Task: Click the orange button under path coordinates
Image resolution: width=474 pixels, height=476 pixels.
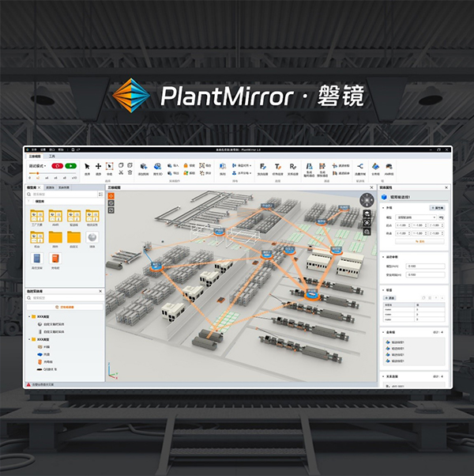Action: tap(420, 242)
